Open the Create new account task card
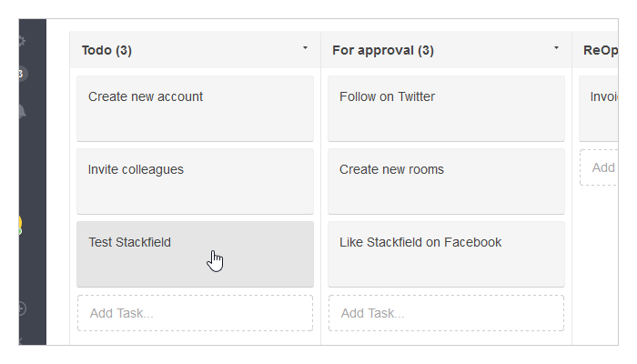The image size is (637, 364). pyautogui.click(x=195, y=108)
